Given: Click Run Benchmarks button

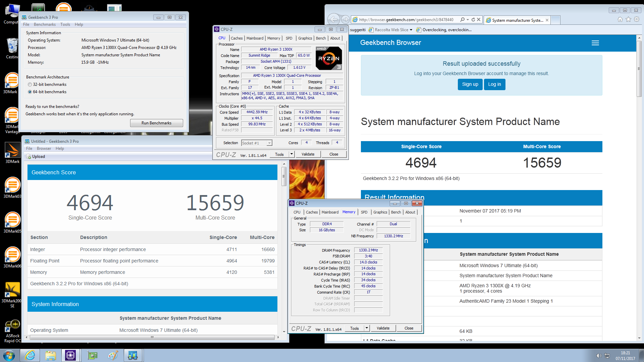Looking at the screenshot, I should [156, 123].
